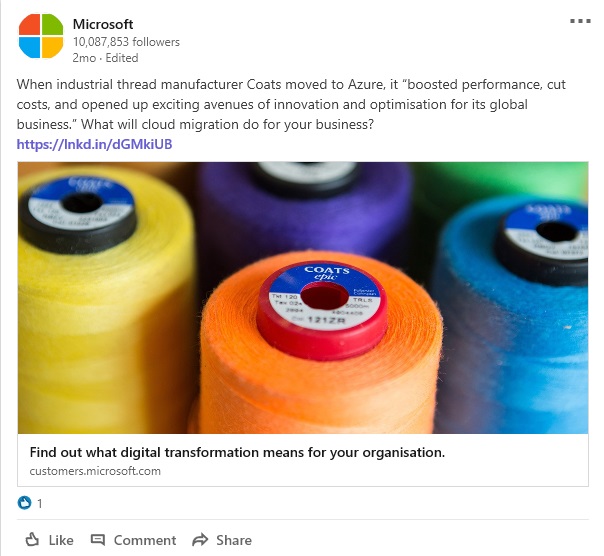Viewport: 604px width, 556px height.
Task: View the reactions count of 1
Action: click(40, 503)
